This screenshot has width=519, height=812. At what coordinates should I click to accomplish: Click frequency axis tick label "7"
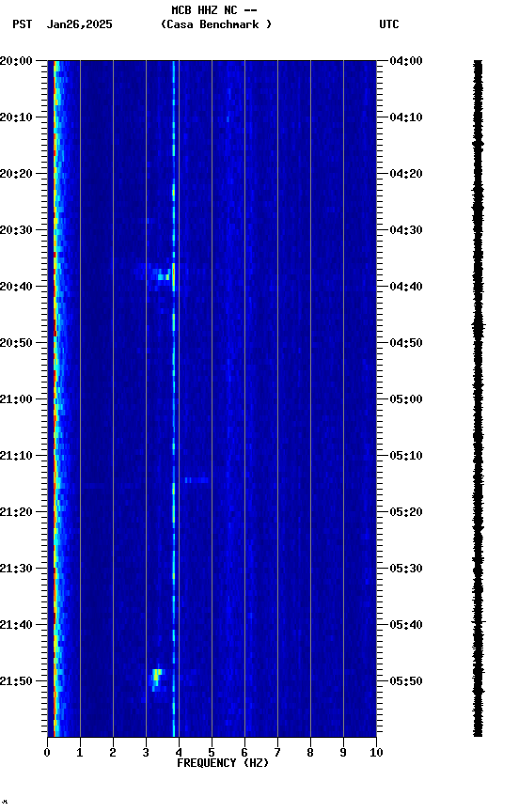coord(277,753)
